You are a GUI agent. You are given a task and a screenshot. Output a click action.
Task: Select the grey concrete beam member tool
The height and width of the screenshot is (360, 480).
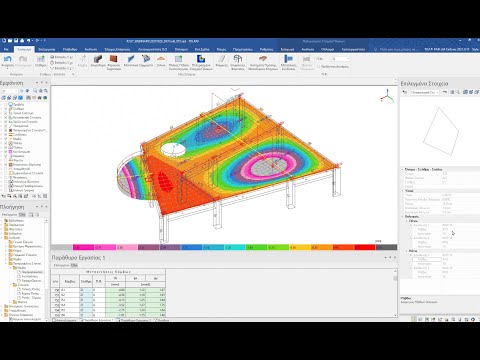point(98,61)
